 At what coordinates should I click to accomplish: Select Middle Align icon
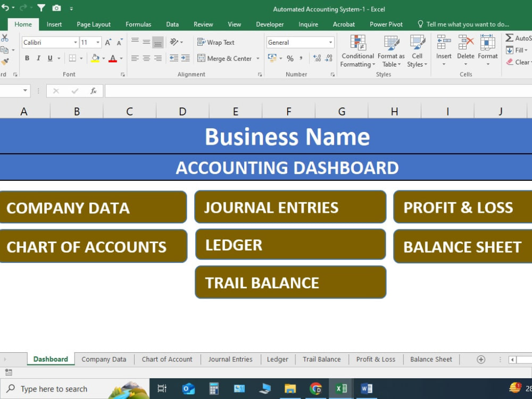click(x=146, y=41)
